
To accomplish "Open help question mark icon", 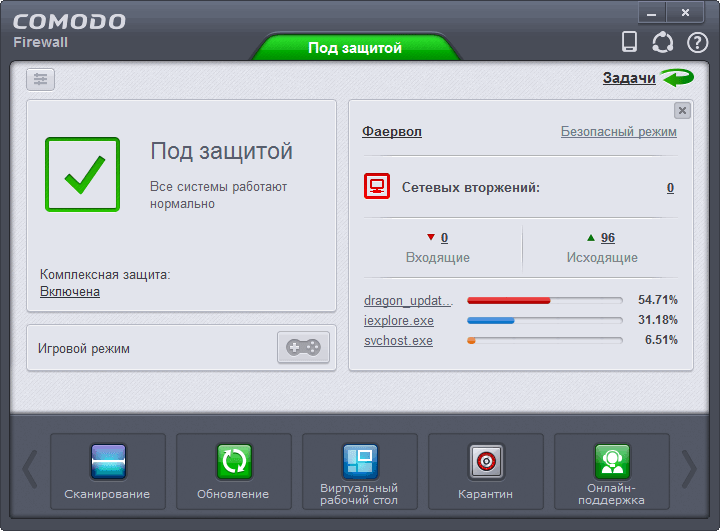I will pyautogui.click(x=697, y=43).
